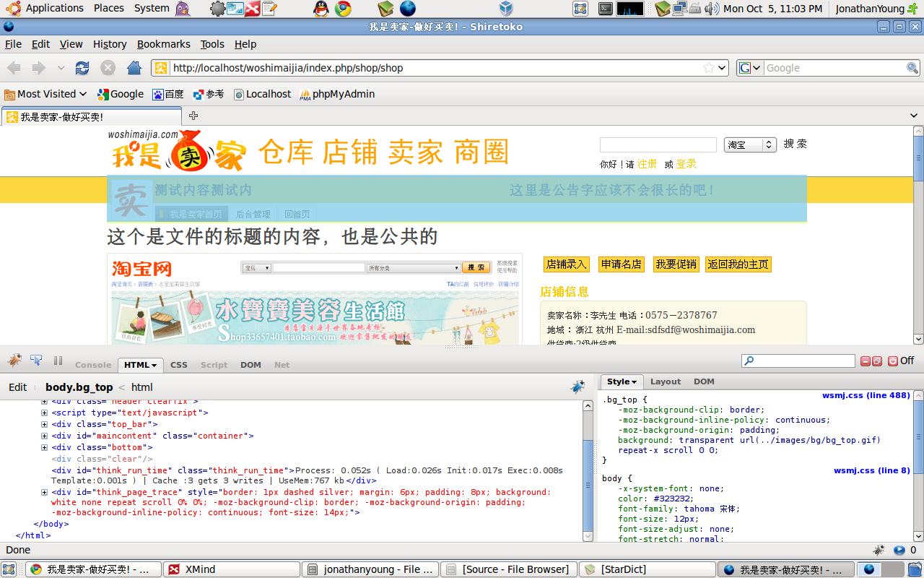This screenshot has height=578, width=924.
Task: Open Firebug in new window icon
Action: click(x=877, y=361)
